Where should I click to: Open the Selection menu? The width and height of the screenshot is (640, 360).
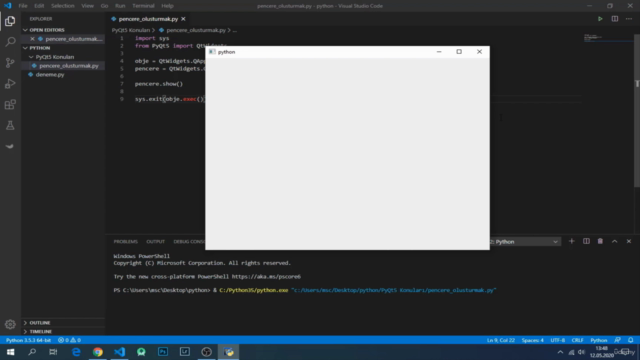coord(62,6)
